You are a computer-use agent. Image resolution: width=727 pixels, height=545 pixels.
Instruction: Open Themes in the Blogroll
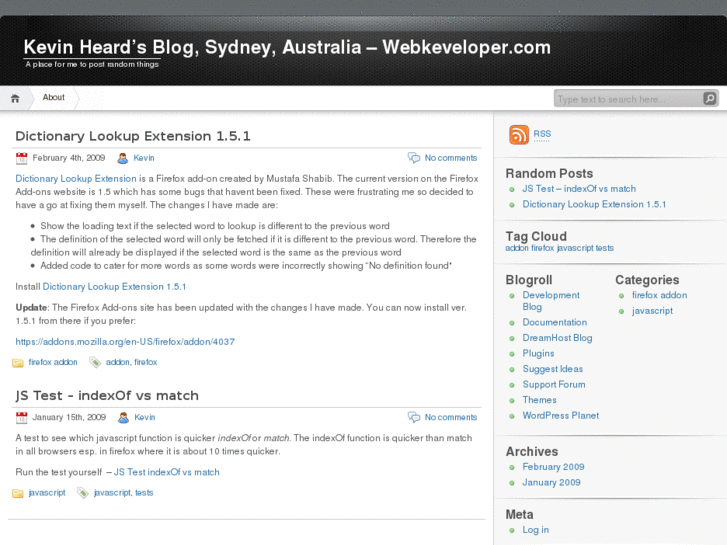click(x=539, y=400)
